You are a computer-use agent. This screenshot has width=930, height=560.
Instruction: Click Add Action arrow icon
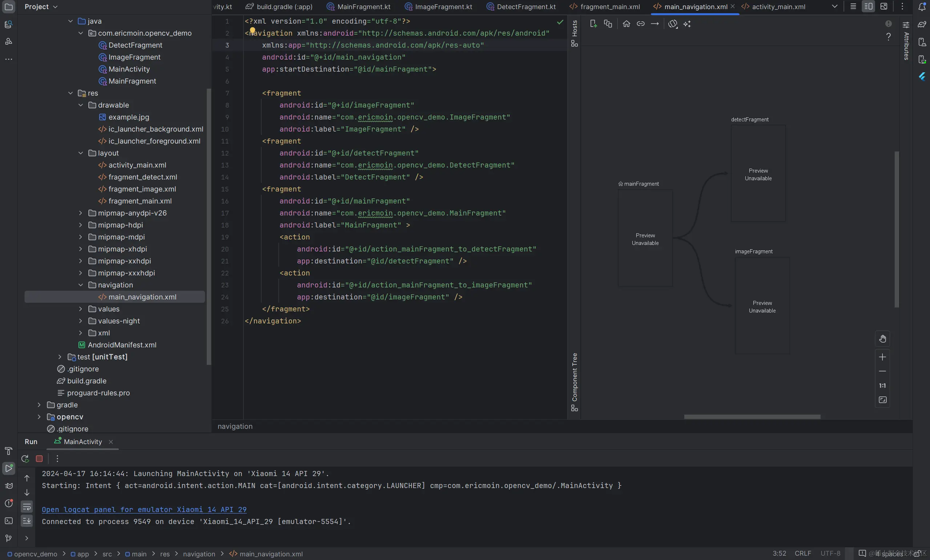pyautogui.click(x=655, y=24)
